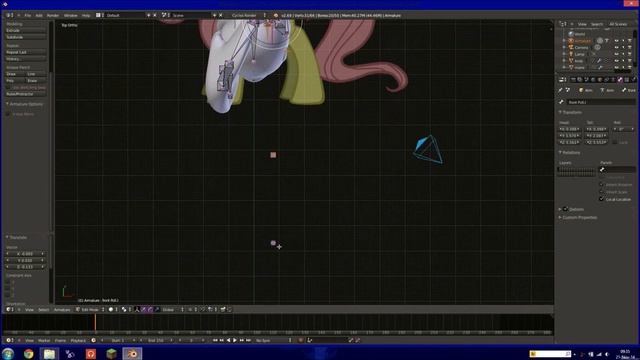Click the red auto-keying record button

pyautogui.click(x=301, y=340)
